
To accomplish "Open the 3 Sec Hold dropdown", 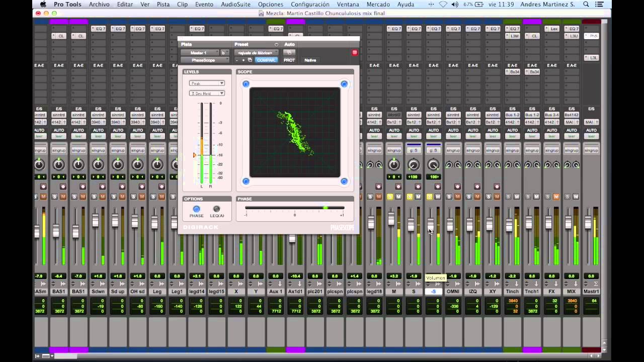I will (207, 94).
